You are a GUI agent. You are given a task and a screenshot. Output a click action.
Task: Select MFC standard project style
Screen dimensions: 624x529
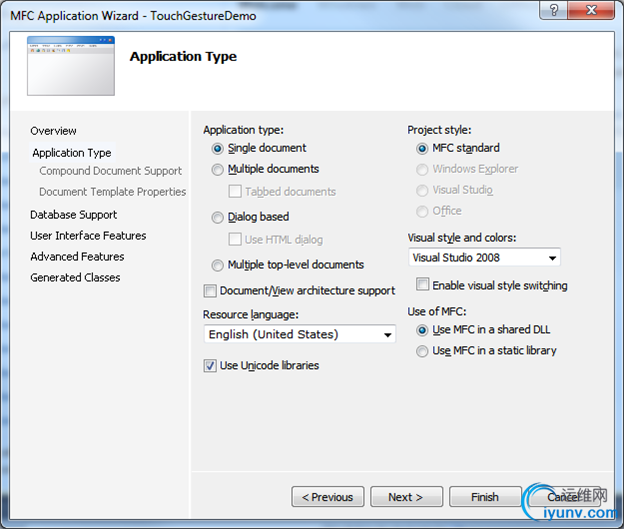[422, 148]
